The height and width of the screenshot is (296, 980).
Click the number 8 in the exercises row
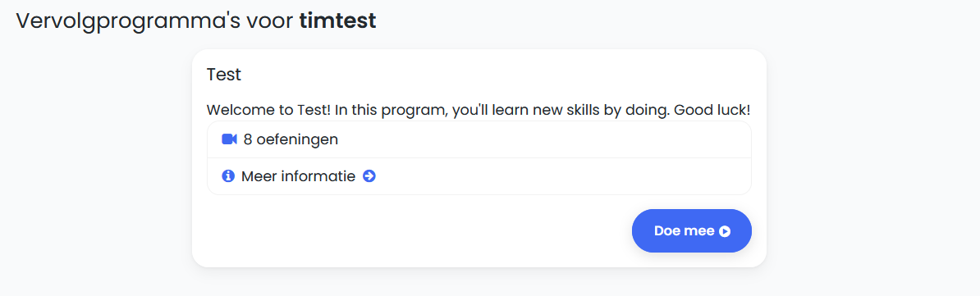[248, 139]
